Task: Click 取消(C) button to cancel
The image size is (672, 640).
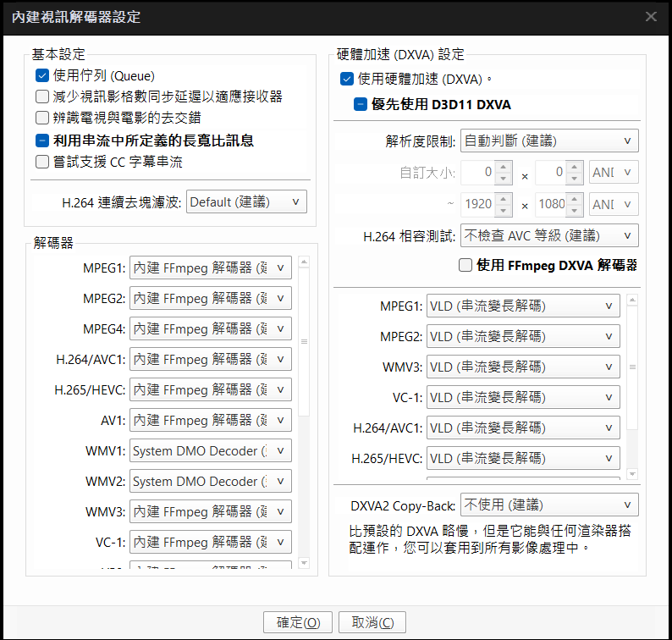Action: point(372,622)
